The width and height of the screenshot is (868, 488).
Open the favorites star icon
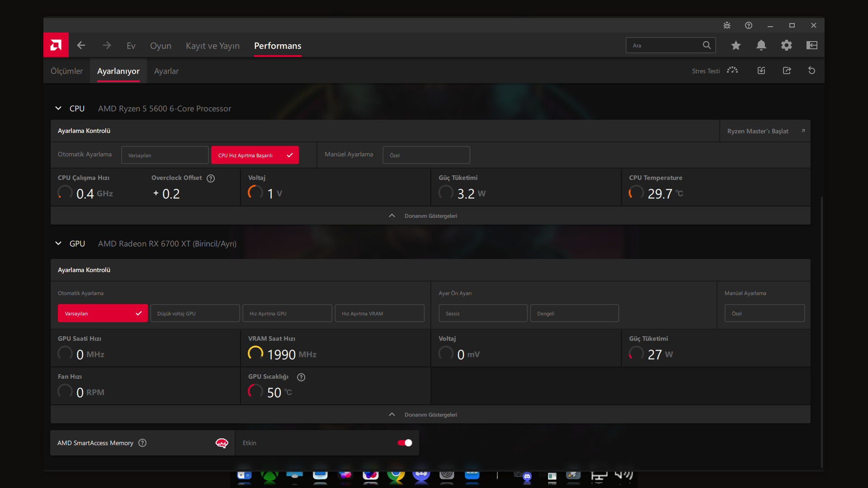click(736, 45)
